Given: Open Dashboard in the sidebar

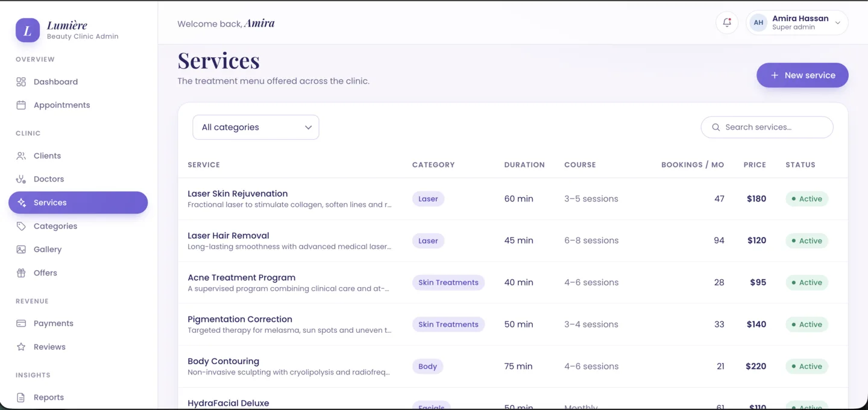Looking at the screenshot, I should [78, 82].
